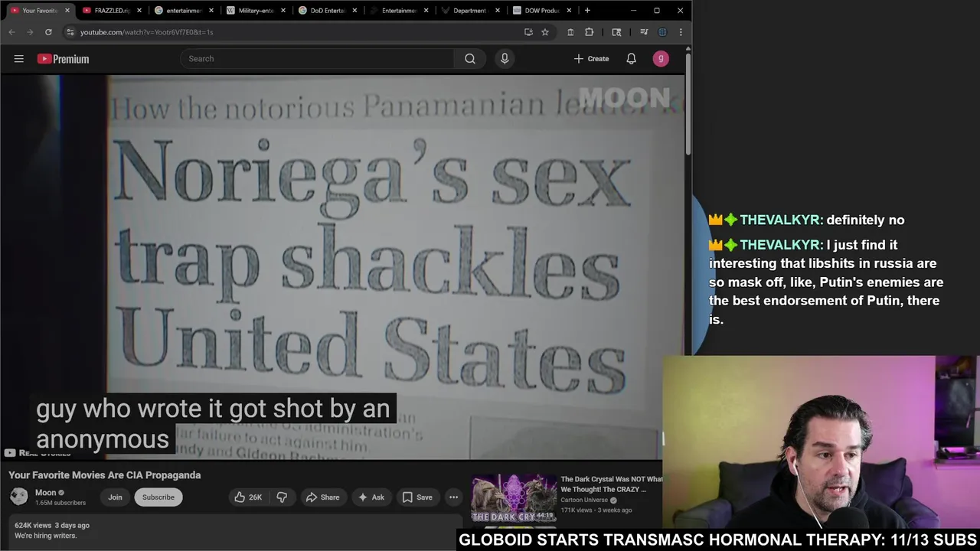Close the Your Favorite Movies tab

point(67,11)
